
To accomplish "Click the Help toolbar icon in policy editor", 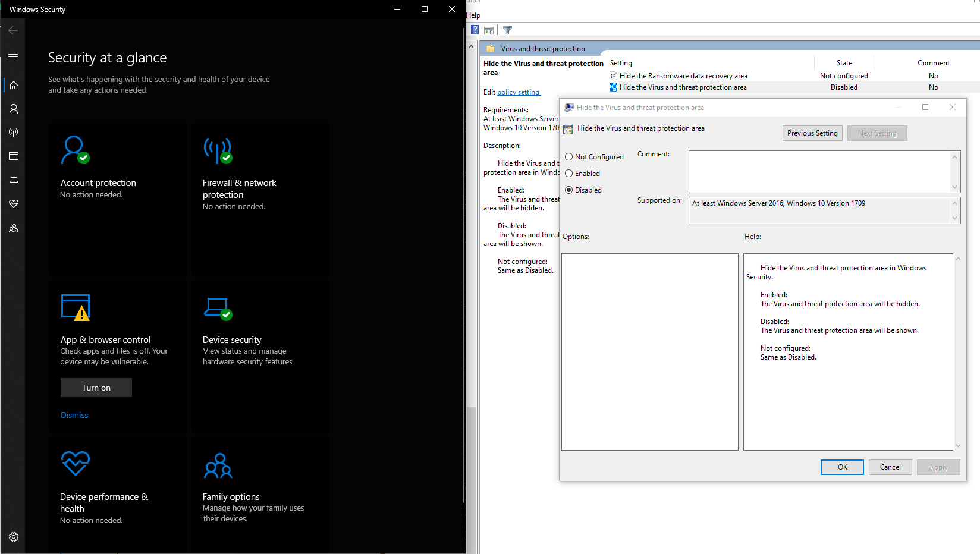I will [475, 30].
